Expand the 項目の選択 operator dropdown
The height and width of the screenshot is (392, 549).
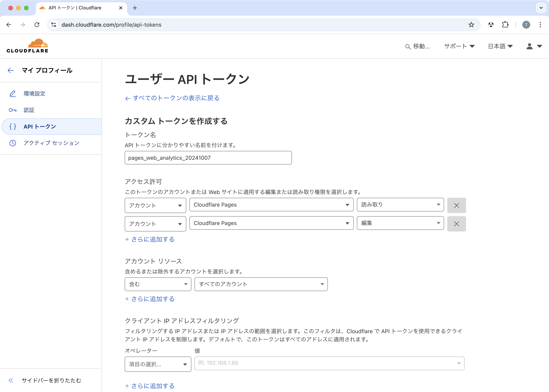[x=158, y=364]
